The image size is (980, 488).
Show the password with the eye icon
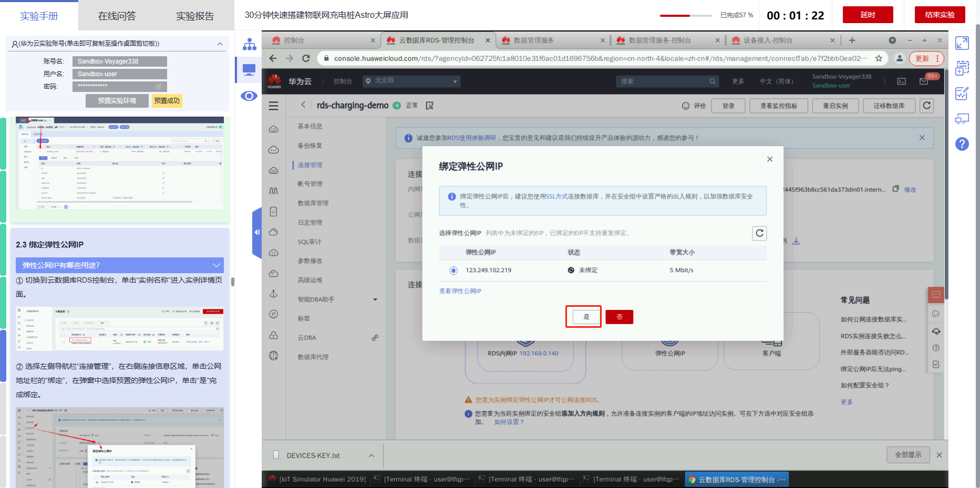click(159, 86)
